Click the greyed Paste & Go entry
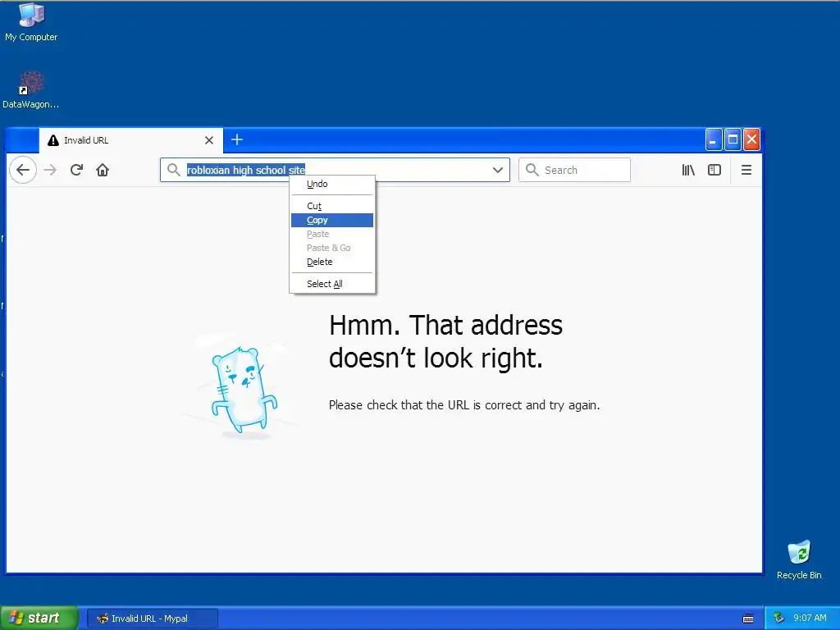This screenshot has height=630, width=840. tap(332, 248)
